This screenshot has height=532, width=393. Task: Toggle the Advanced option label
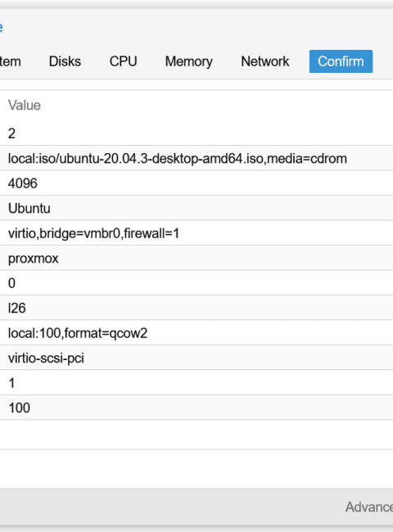coord(369,507)
